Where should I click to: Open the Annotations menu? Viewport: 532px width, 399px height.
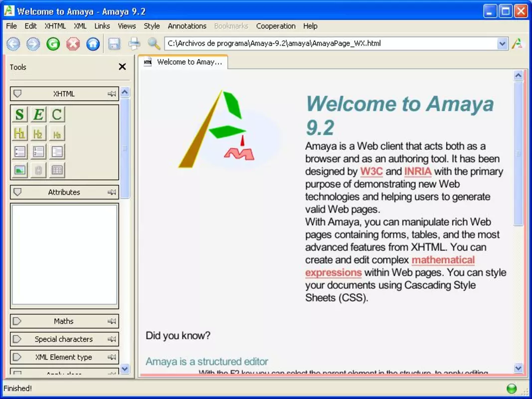click(x=187, y=26)
